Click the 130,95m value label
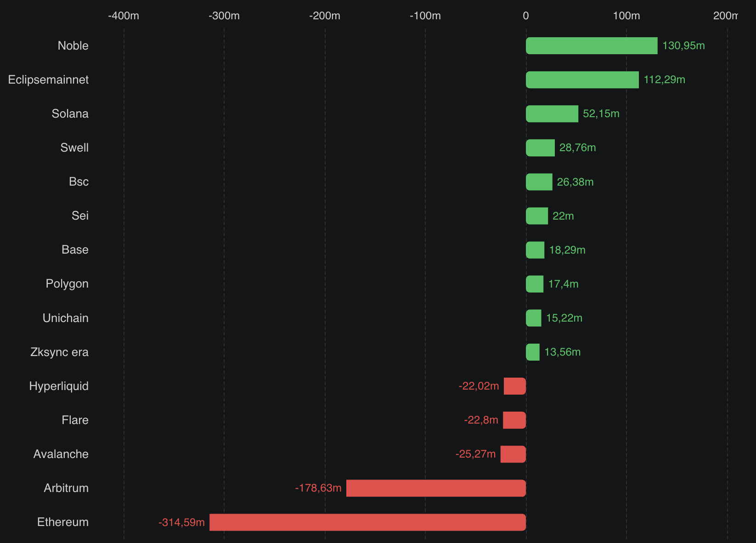756x543 pixels. tap(683, 46)
